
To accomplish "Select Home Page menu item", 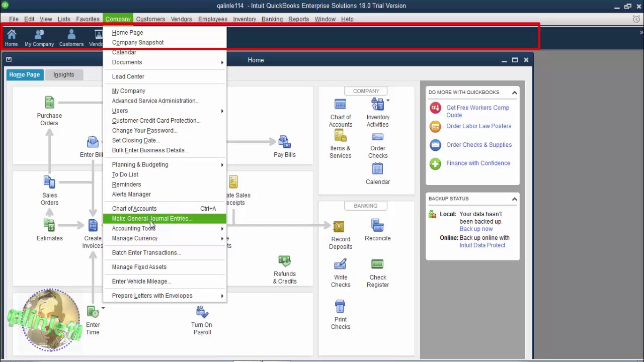I will (x=165, y=33).
